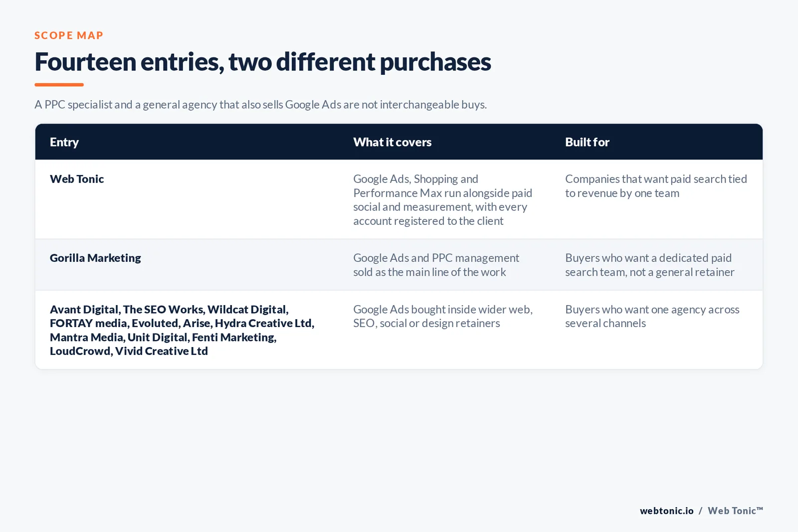Click the Avant Digital agency list cell
The image size is (798, 532).
click(x=182, y=330)
